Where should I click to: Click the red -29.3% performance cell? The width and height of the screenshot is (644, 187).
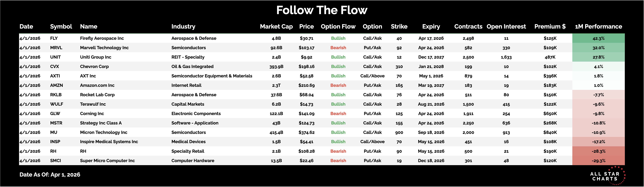tap(598, 160)
